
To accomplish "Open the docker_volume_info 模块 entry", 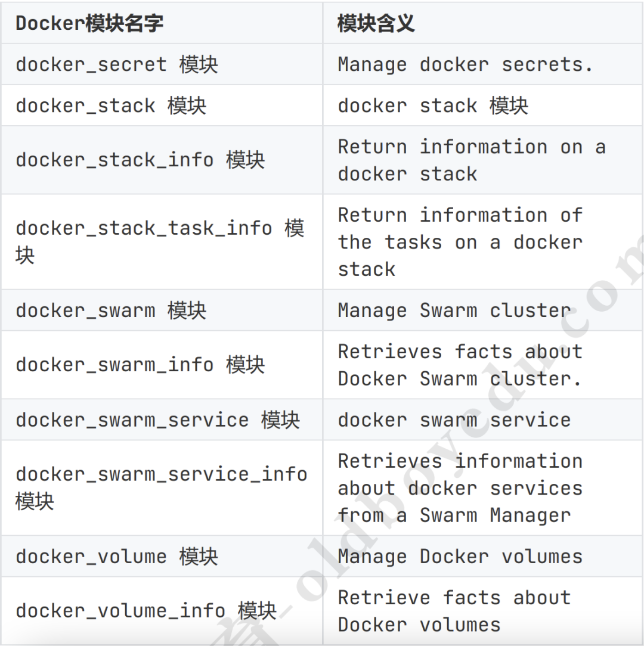I will [x=146, y=611].
